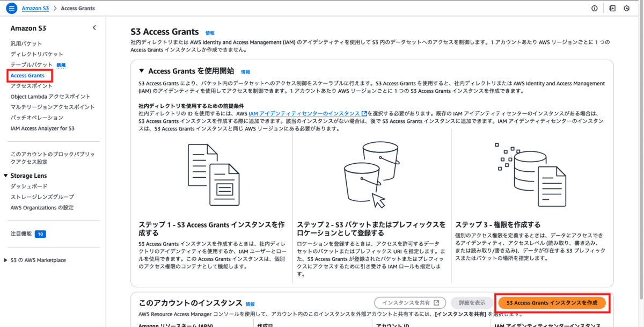The width and height of the screenshot is (644, 327).
Task: Open the hamburger navigation menu
Action: point(12,8)
